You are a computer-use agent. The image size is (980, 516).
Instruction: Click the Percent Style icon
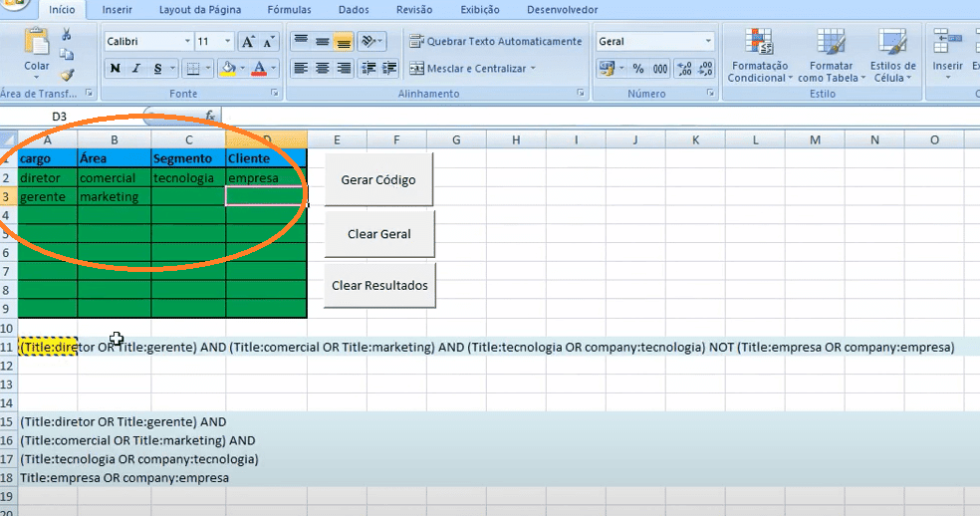(637, 69)
